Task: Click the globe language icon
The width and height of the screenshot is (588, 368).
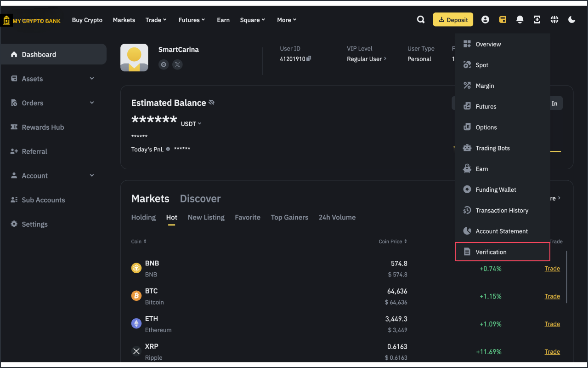Action: [554, 20]
